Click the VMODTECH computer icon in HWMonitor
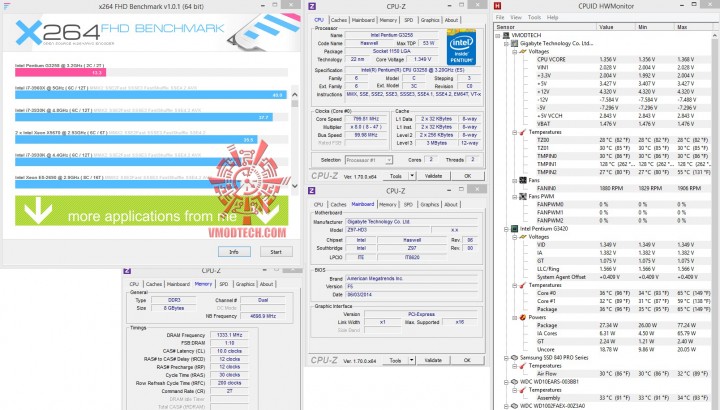Image resolution: width=720 pixels, height=410 pixels. click(x=506, y=35)
